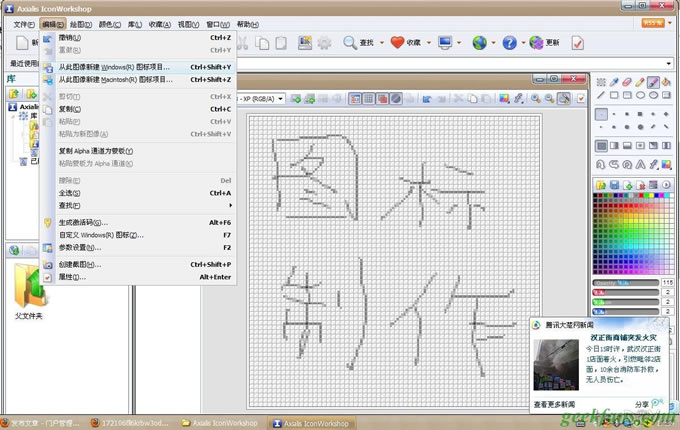
Task: Toggle the checkbox at editor toolbar end
Action: point(578,98)
